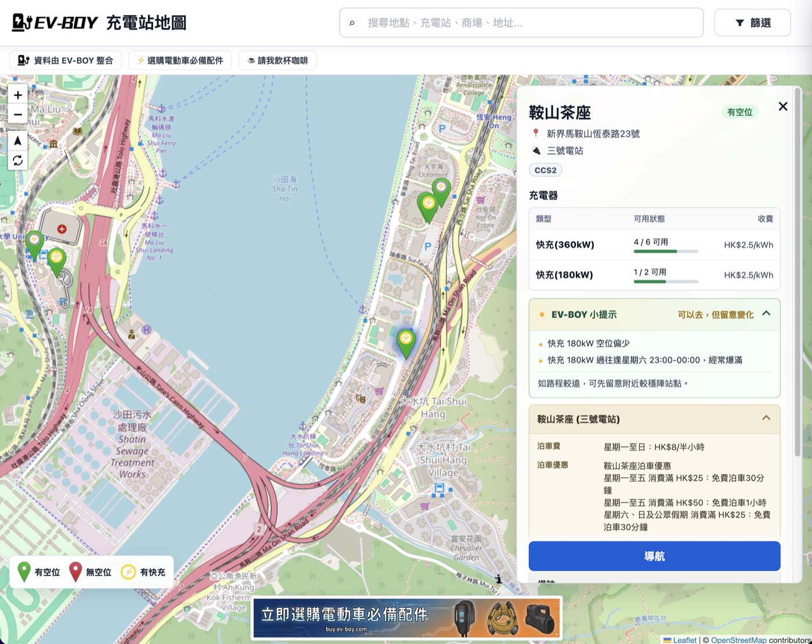Click the CCS2 connector tag
This screenshot has height=644, width=812.
click(545, 170)
